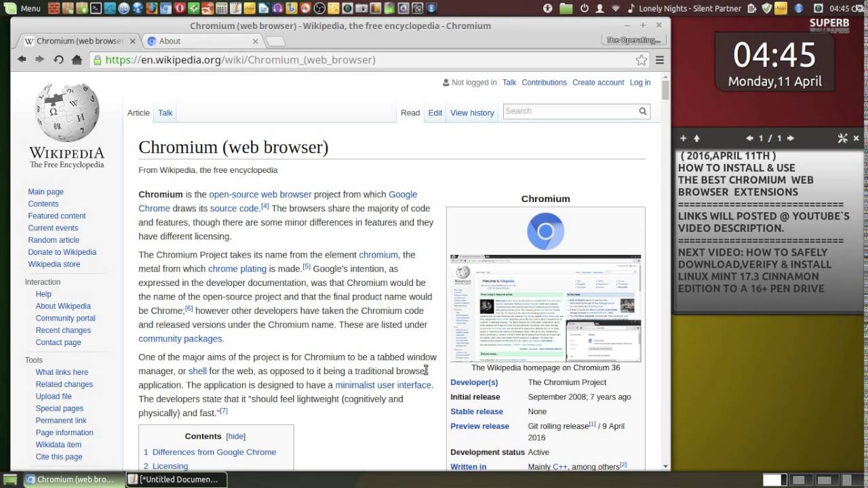The image size is (868, 488).
Task: Follow the chrome plating link
Action: (237, 268)
